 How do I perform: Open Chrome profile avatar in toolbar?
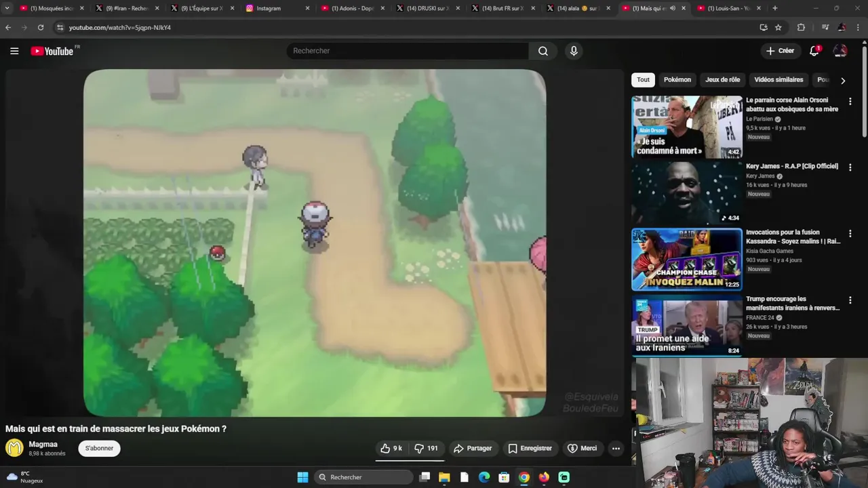(x=842, y=27)
